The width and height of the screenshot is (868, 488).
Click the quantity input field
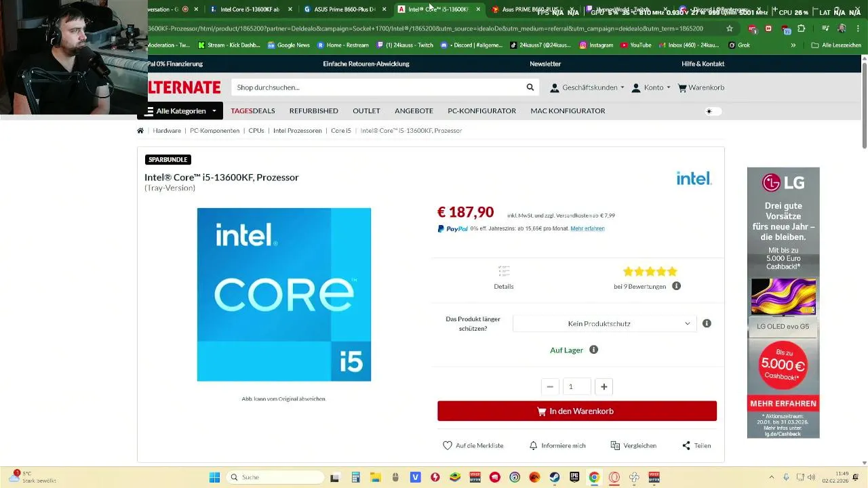[x=577, y=386]
